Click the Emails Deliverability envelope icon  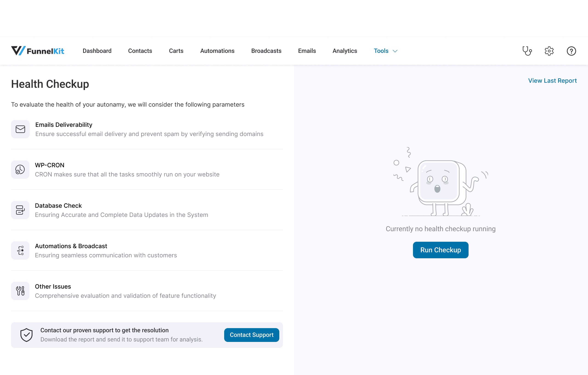pos(20,129)
